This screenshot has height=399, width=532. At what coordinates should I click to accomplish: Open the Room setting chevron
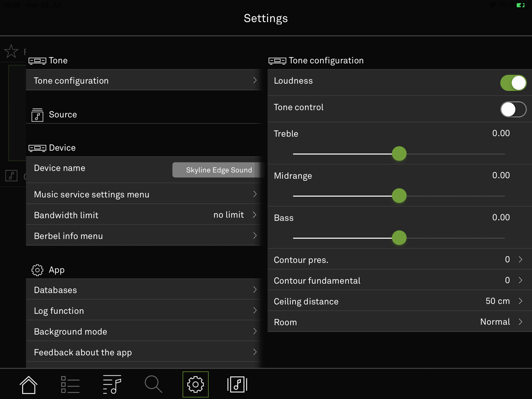coord(521,322)
